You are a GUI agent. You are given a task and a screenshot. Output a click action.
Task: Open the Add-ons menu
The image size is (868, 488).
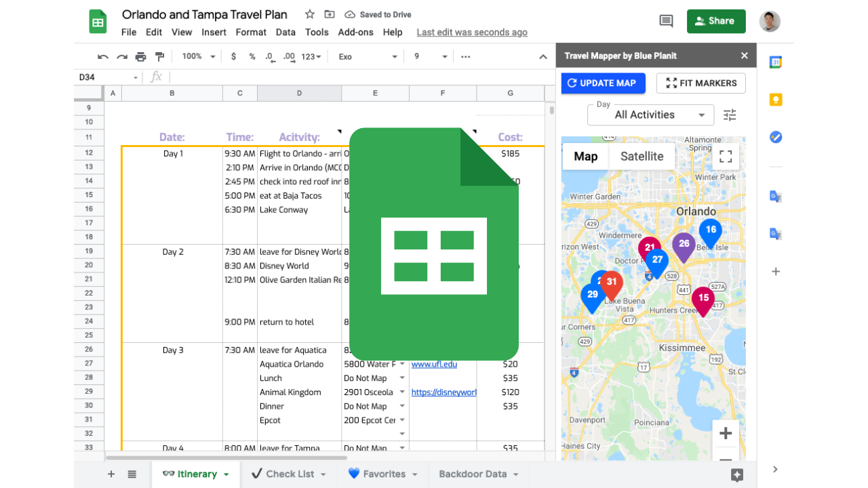[355, 32]
